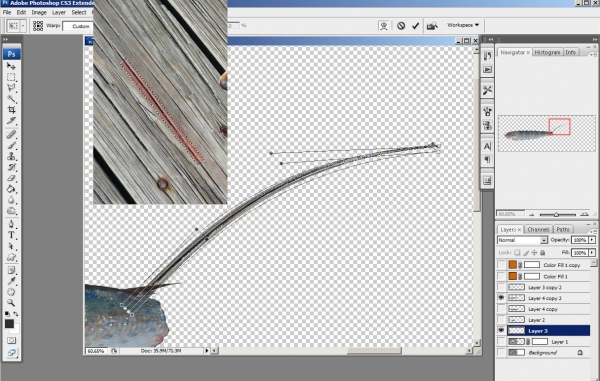Open the Edit menu
The image size is (600, 381).
click(x=21, y=12)
